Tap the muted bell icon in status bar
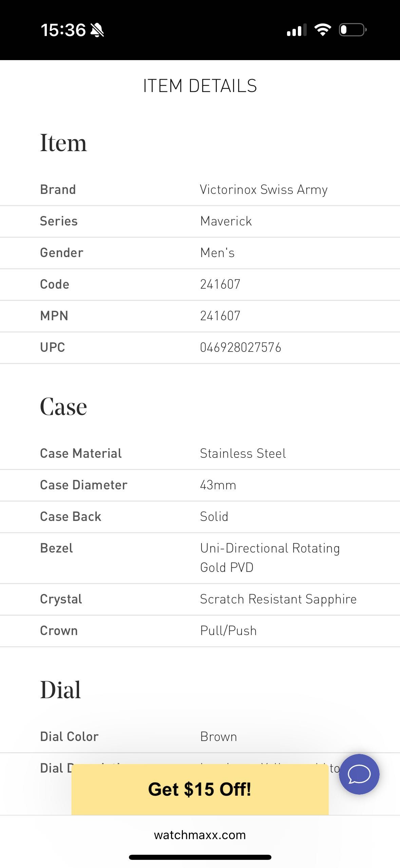The image size is (400, 868). [x=97, y=30]
